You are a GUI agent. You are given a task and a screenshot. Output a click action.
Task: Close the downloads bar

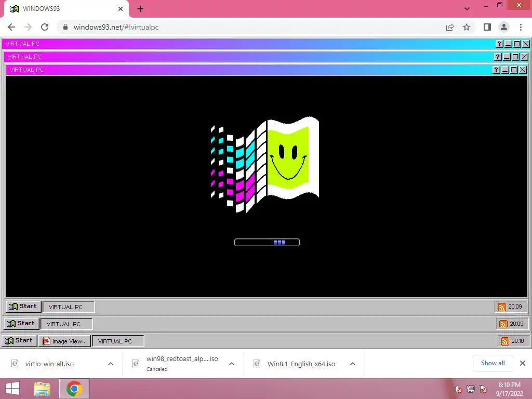pyautogui.click(x=523, y=363)
